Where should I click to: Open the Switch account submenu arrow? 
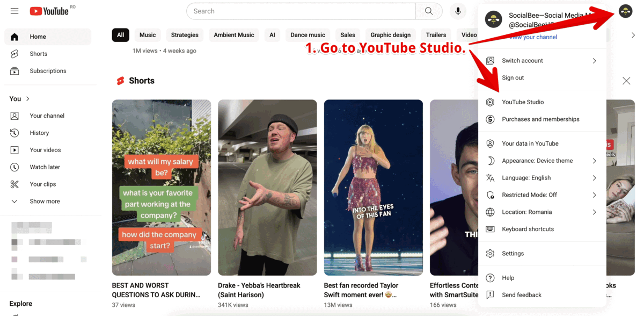pyautogui.click(x=595, y=61)
